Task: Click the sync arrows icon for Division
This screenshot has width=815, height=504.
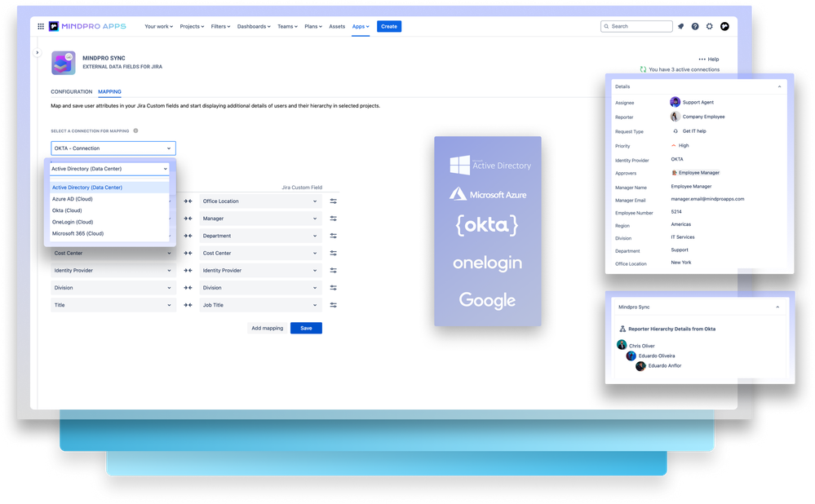Action: click(x=188, y=288)
